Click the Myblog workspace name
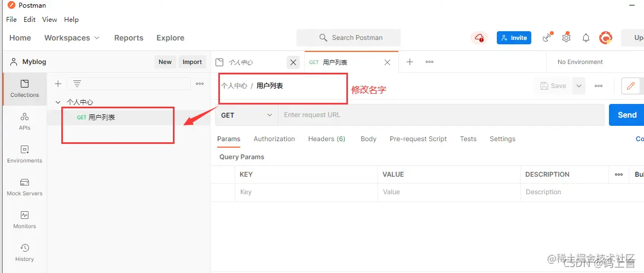 (x=34, y=62)
